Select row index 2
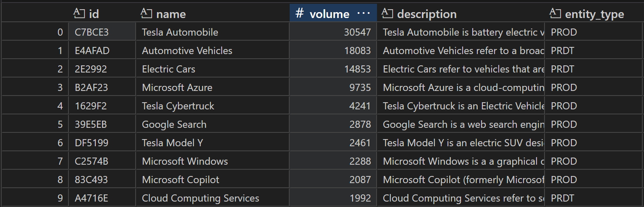The image size is (644, 207). point(35,69)
